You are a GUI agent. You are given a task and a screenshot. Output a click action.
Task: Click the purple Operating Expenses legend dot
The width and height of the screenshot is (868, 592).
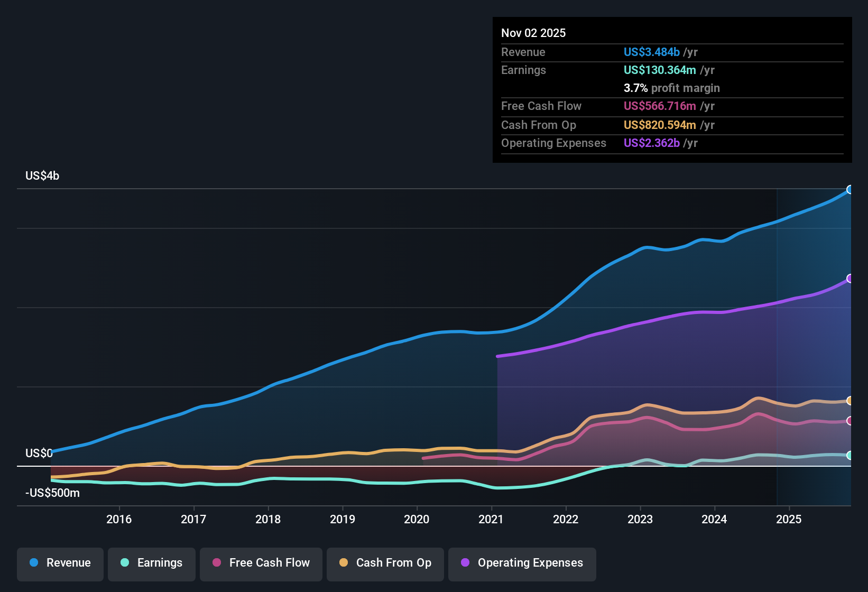coord(465,563)
